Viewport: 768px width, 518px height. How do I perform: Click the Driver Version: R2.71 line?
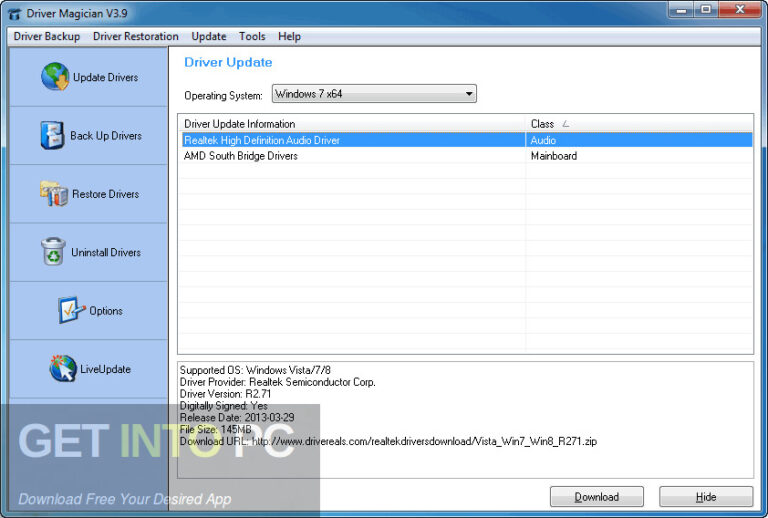coord(225,394)
